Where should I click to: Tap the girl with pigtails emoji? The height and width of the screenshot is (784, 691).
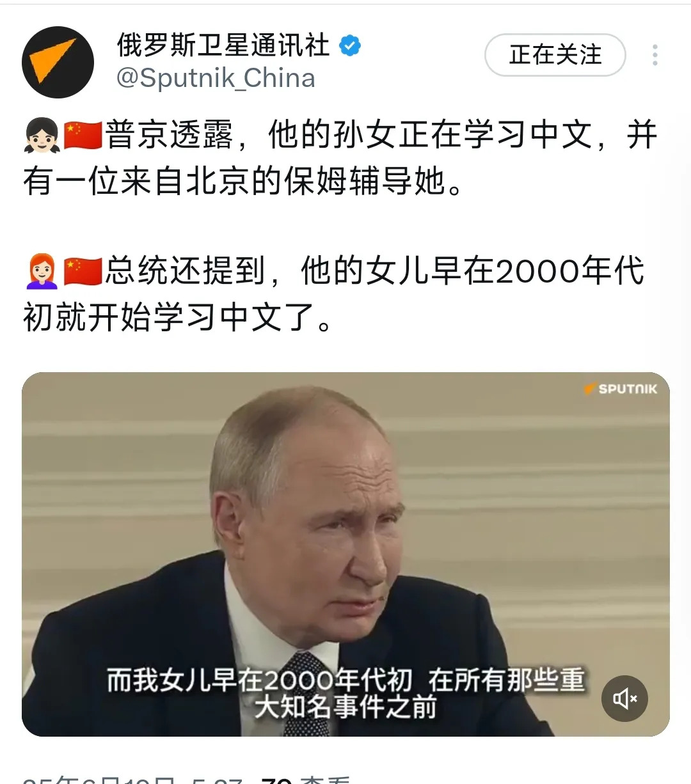coord(42,136)
